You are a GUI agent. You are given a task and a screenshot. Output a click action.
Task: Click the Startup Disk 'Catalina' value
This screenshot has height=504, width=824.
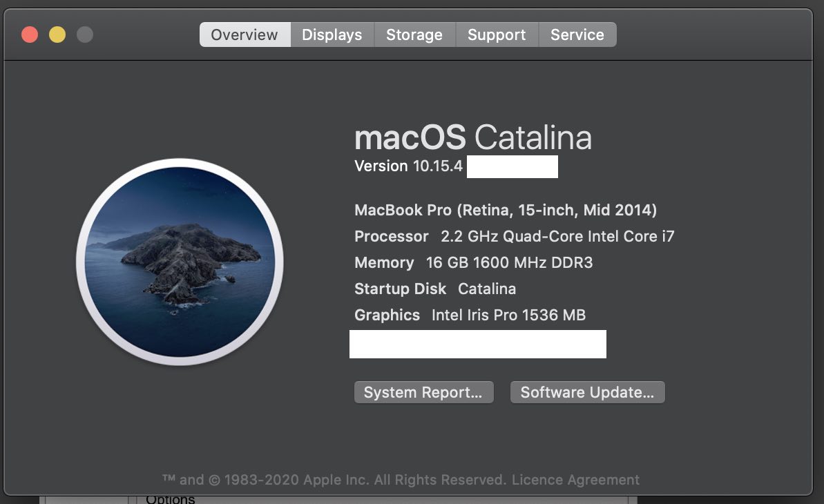[487, 289]
